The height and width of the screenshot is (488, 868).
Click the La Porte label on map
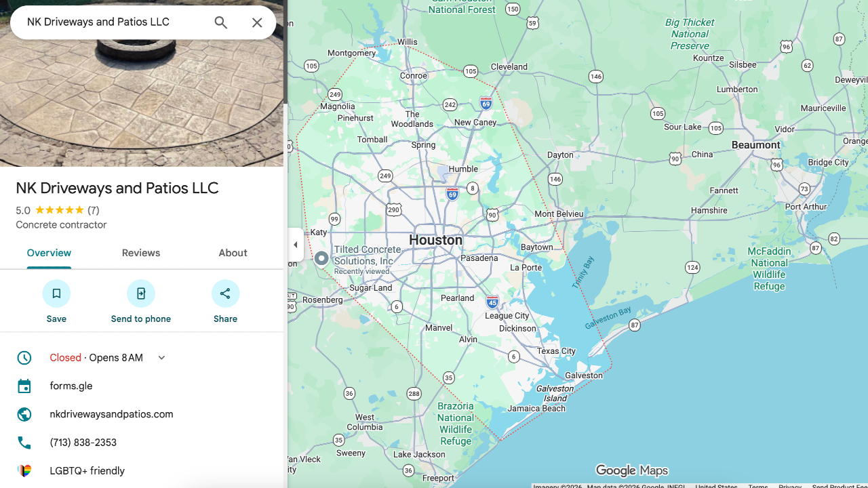(x=526, y=267)
